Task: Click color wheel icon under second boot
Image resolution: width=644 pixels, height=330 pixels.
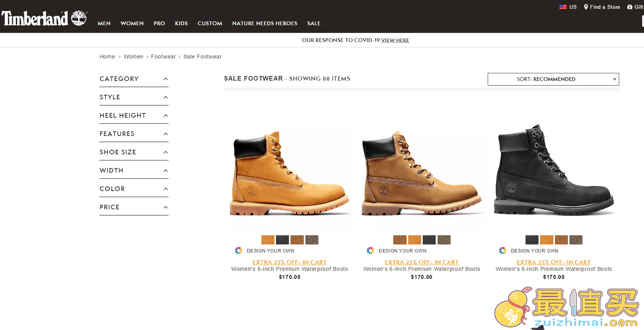Action: pyautogui.click(x=370, y=251)
